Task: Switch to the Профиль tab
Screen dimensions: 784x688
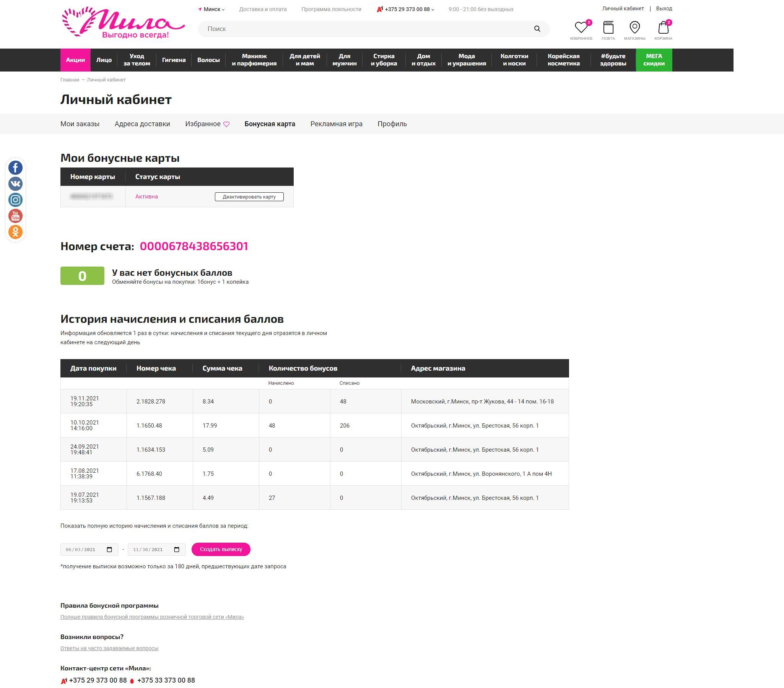Action: click(392, 124)
